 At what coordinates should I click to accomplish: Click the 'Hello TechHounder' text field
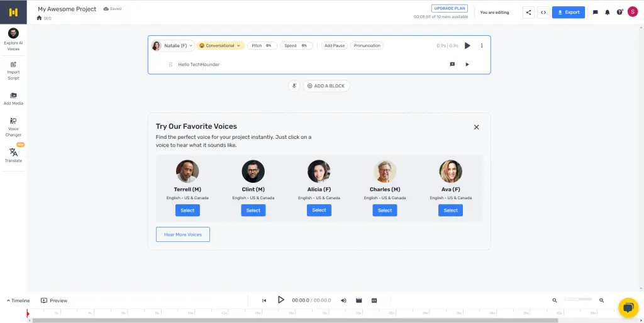[x=199, y=64]
